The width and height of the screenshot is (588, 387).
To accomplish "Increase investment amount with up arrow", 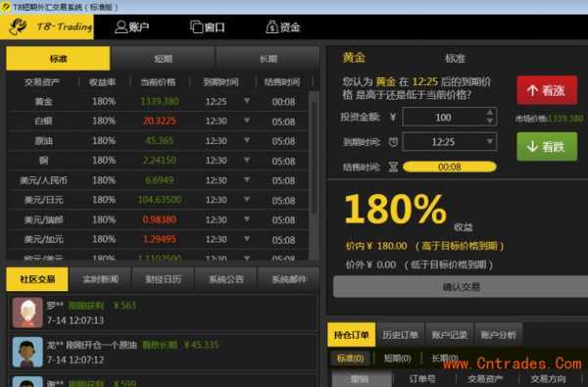I will pos(490,113).
